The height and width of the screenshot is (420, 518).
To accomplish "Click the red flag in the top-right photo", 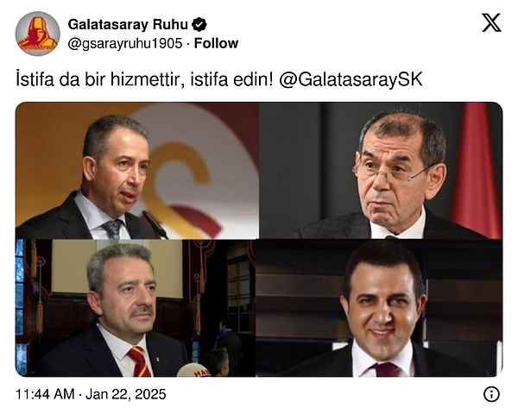I will pyautogui.click(x=476, y=170).
